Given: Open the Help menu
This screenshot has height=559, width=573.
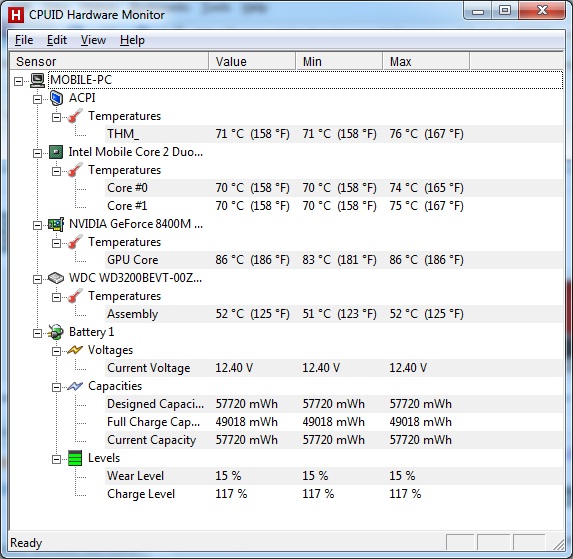Looking at the screenshot, I should (132, 40).
